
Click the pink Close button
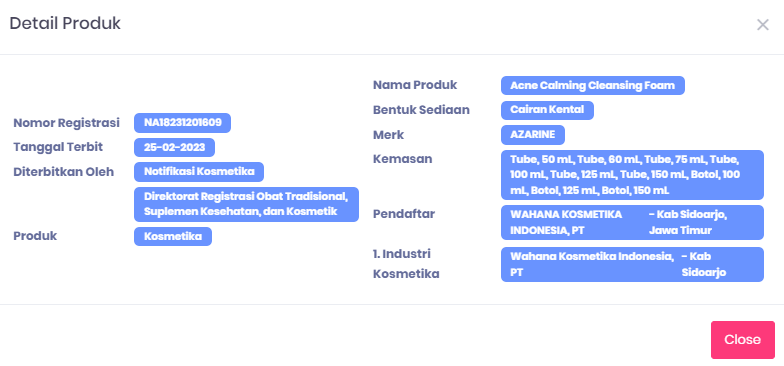pyautogui.click(x=742, y=340)
